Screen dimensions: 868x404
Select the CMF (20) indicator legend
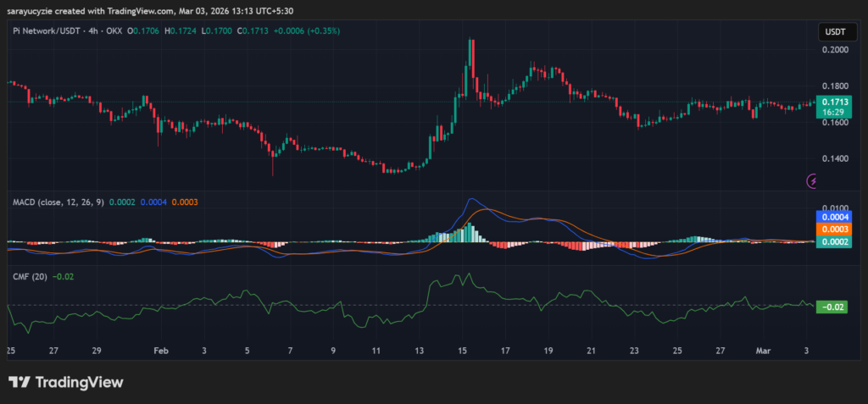point(30,276)
